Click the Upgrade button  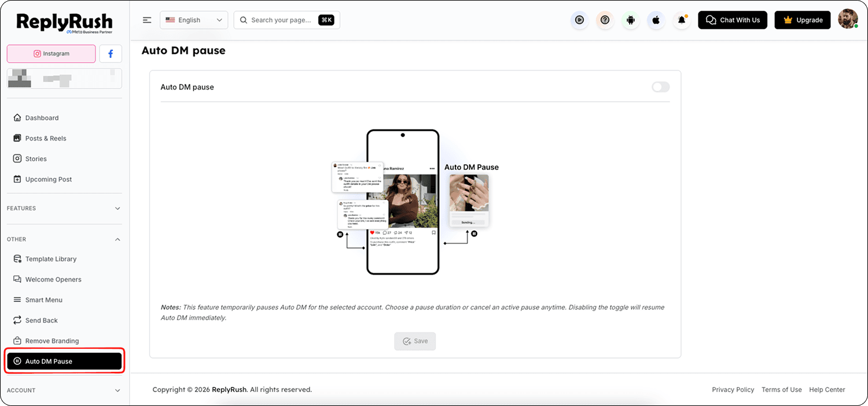pos(803,20)
